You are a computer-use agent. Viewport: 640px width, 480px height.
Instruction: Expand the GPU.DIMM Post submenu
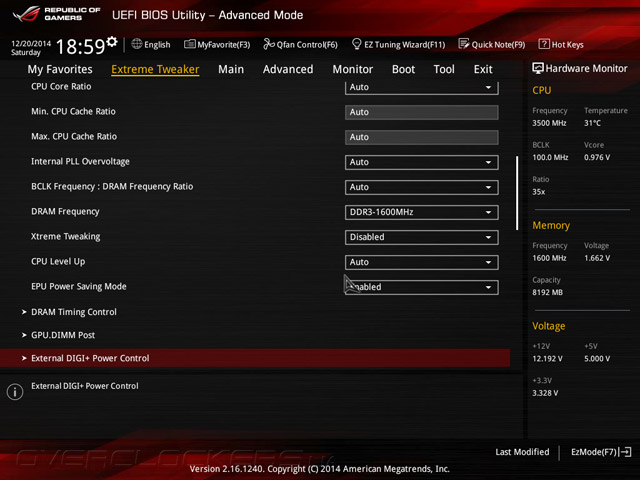63,335
